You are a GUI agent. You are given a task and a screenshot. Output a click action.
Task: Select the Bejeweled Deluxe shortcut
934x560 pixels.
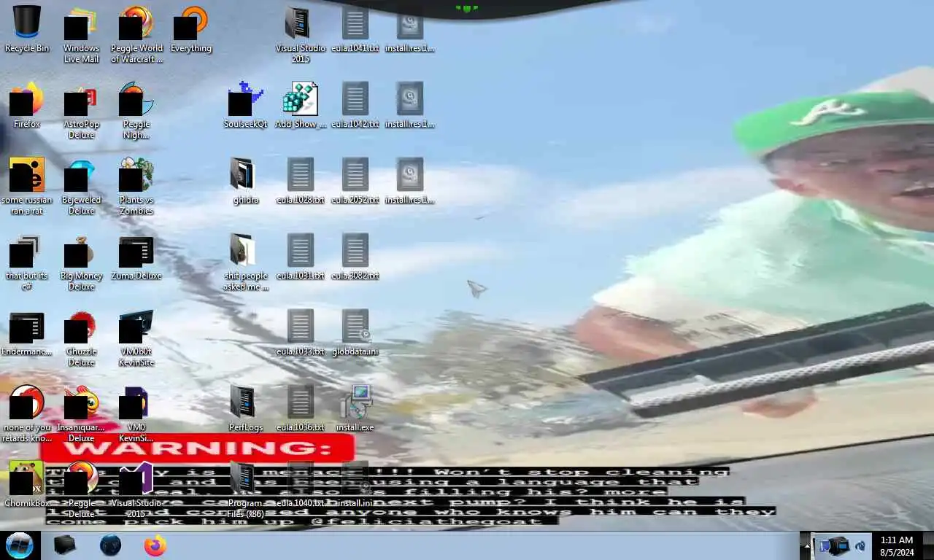(x=81, y=185)
